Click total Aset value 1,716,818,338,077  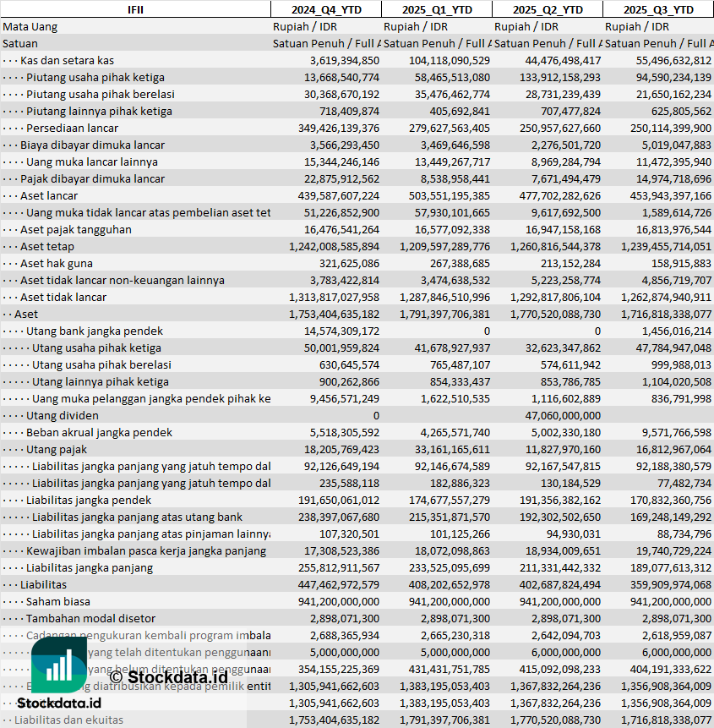click(x=666, y=315)
